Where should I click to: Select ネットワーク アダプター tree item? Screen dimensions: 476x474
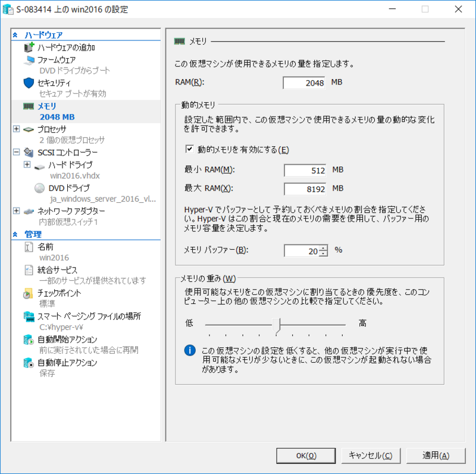coord(71,211)
